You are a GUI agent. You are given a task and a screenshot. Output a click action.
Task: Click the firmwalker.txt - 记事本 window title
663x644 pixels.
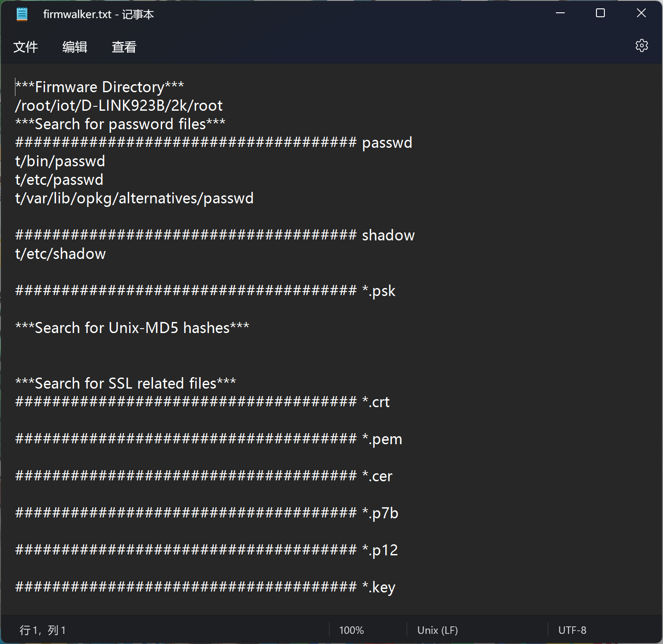(98, 14)
